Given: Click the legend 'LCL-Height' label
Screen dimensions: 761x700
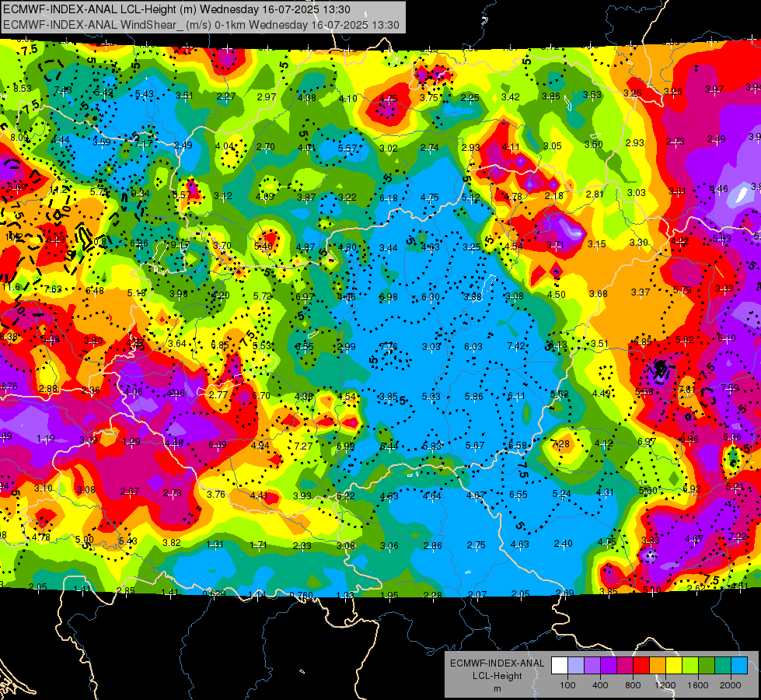Looking at the screenshot, I should 497,676.
